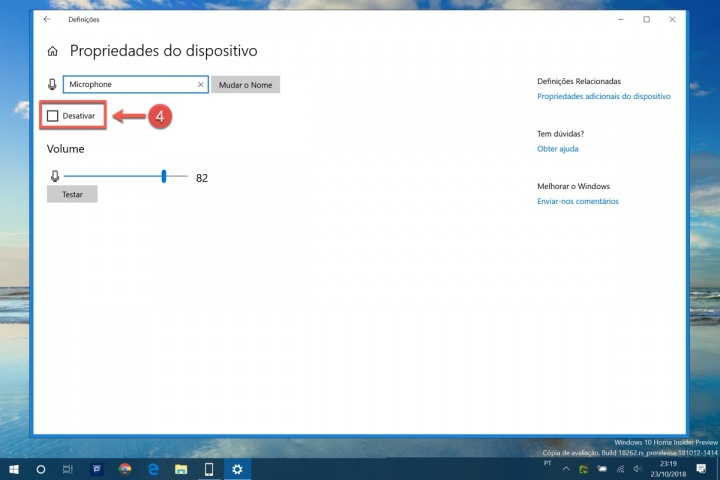Click the Melhorar o Windows text
Image resolution: width=720 pixels, height=480 pixels.
point(574,186)
